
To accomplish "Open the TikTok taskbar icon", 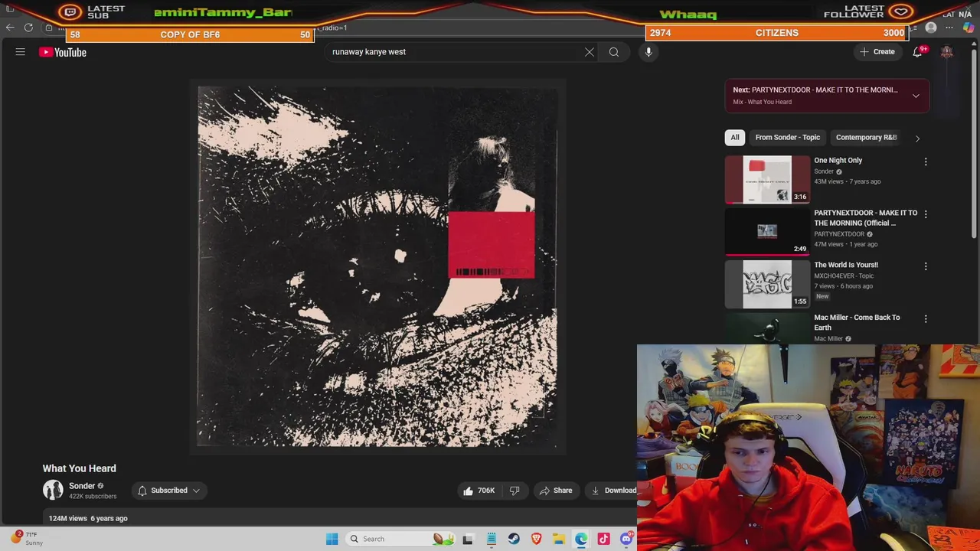I will 603,539.
